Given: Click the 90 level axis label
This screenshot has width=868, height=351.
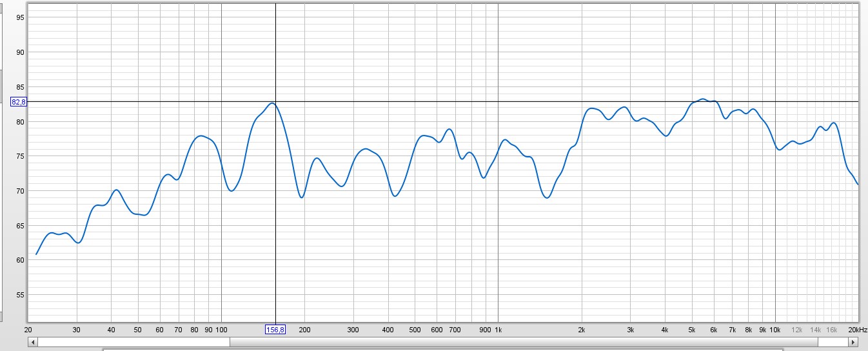Looking at the screenshot, I should (x=20, y=52).
